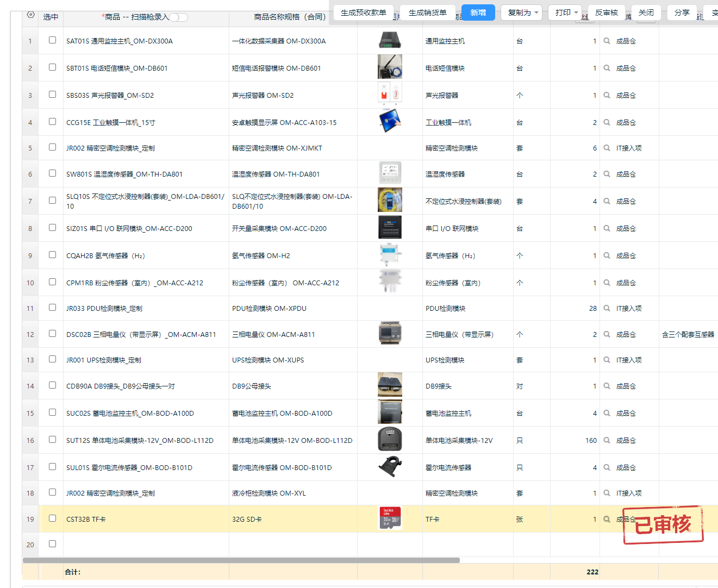Image resolution: width=718 pixels, height=588 pixels.
Task: Click the 分享 toolbar button
Action: [x=682, y=12]
